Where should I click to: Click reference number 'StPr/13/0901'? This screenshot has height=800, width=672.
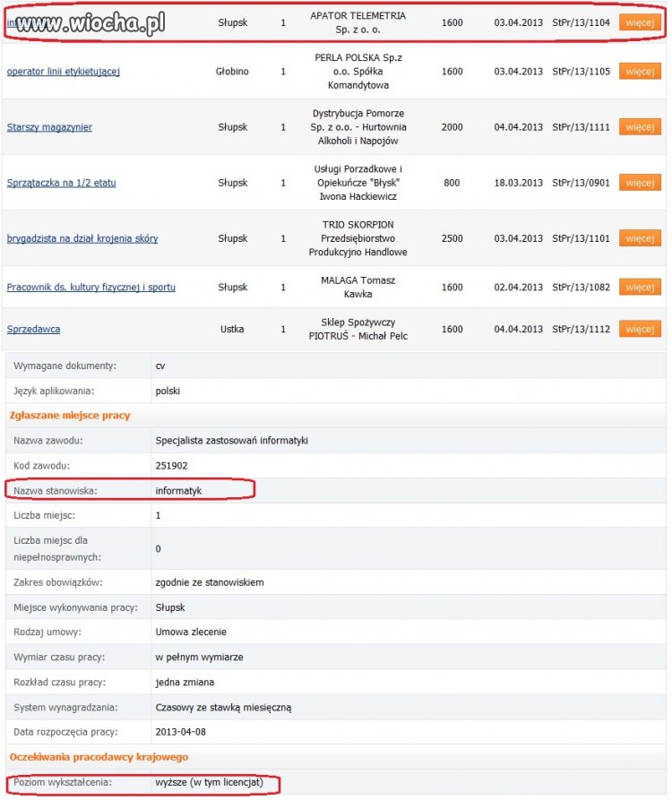coord(581,183)
